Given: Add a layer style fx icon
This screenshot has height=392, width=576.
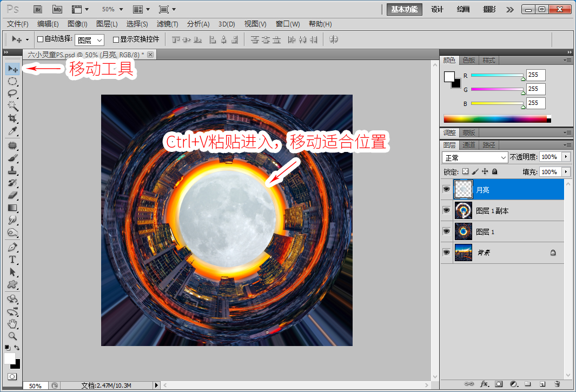Looking at the screenshot, I should pyautogui.click(x=485, y=384).
